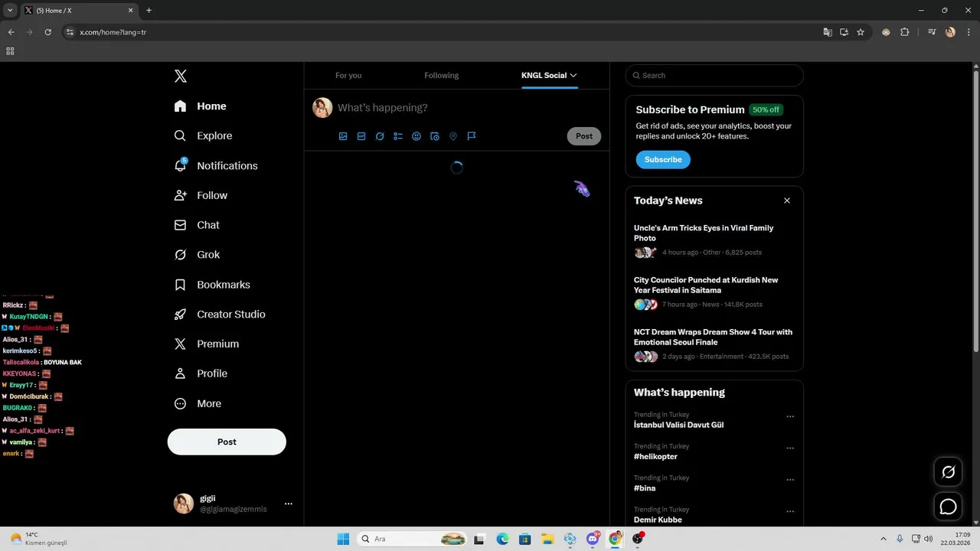Image resolution: width=980 pixels, height=551 pixels.
Task: Open trending topic İstanbul Valisi Davut Gül
Action: point(678,425)
